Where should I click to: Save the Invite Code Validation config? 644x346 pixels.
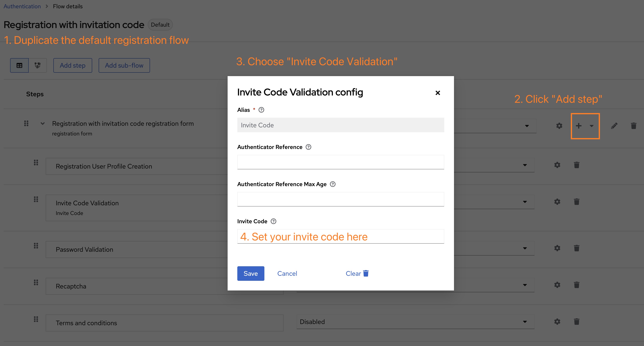click(250, 274)
